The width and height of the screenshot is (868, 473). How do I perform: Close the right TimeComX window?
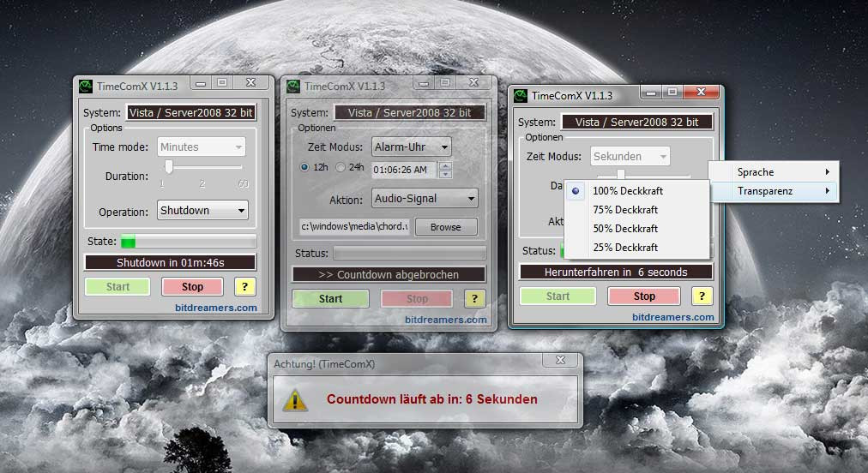pyautogui.click(x=701, y=92)
